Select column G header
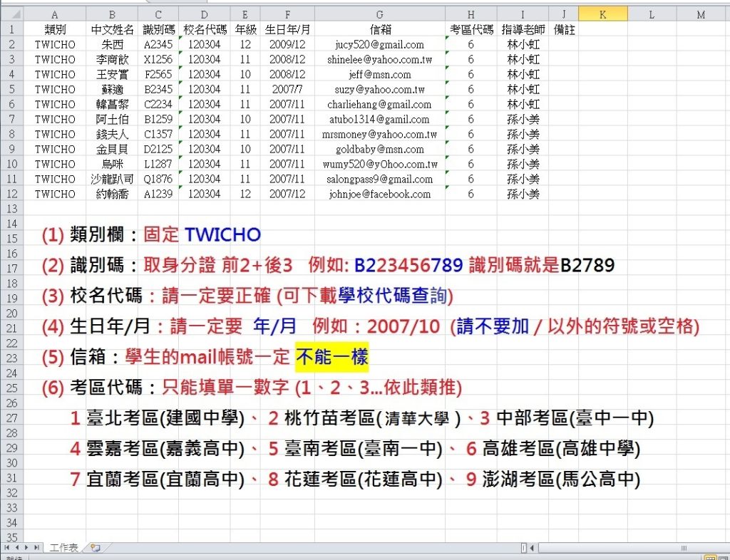730x560 pixels. pos(379,14)
